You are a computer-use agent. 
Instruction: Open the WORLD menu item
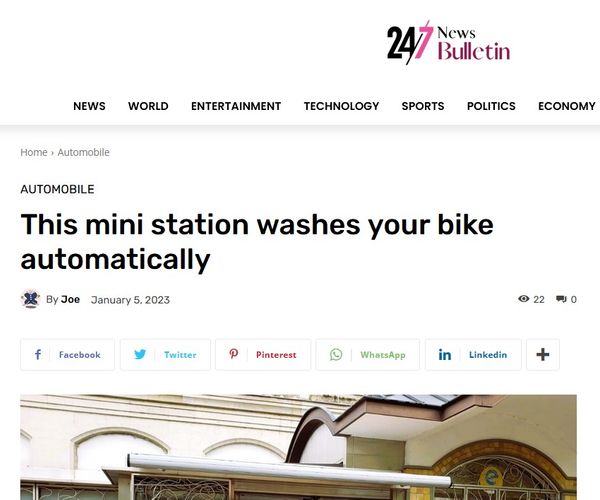tap(148, 106)
